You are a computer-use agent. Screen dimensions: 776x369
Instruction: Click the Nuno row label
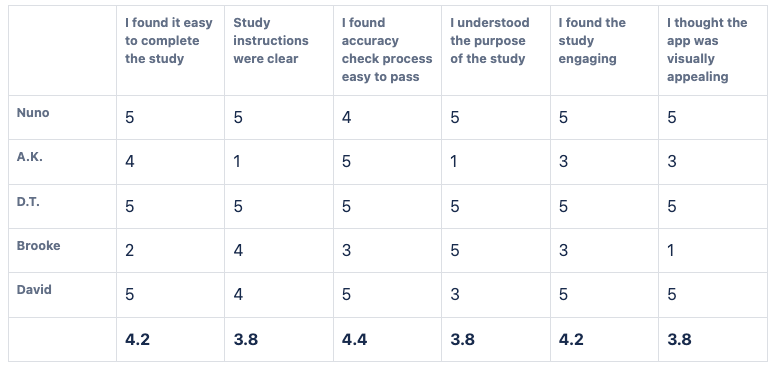pyautogui.click(x=33, y=113)
